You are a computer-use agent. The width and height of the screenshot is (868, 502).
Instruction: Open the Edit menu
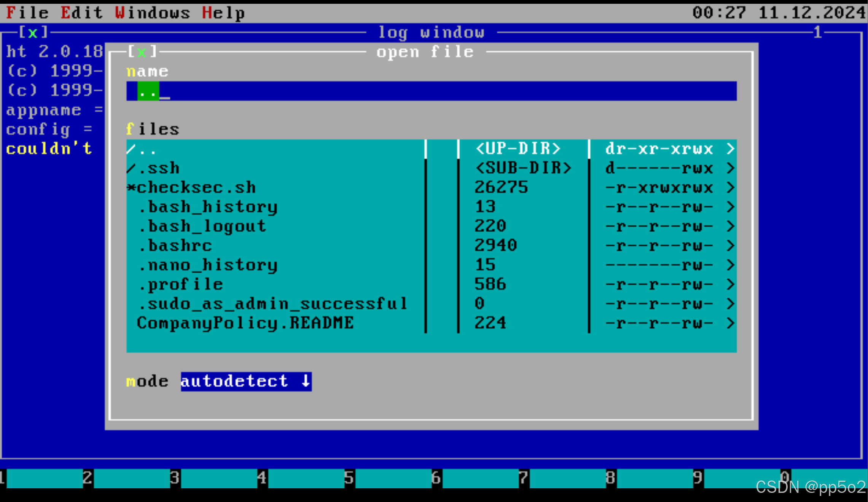(82, 13)
